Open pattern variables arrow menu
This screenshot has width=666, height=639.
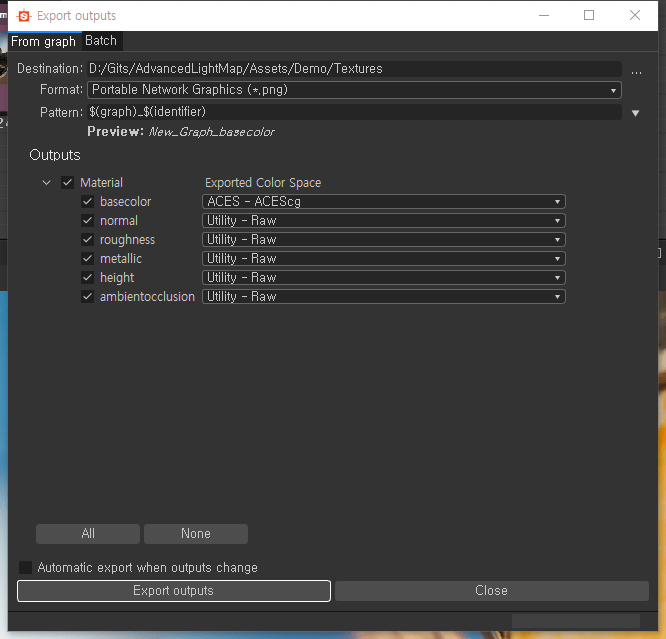(x=636, y=113)
